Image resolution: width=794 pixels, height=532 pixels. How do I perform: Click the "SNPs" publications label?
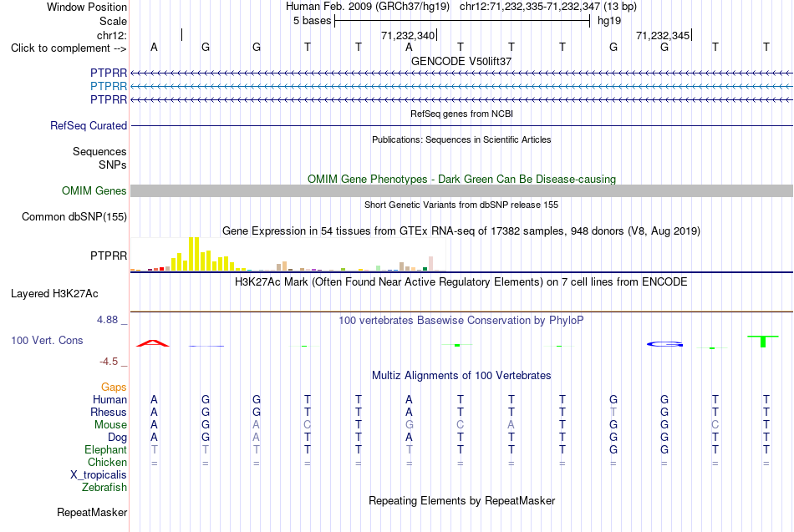click(x=113, y=165)
